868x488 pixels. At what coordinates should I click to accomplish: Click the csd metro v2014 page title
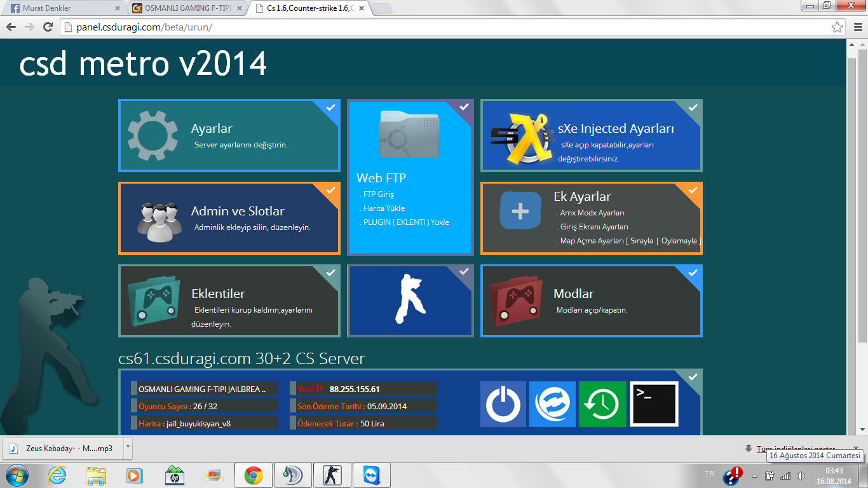tap(143, 64)
